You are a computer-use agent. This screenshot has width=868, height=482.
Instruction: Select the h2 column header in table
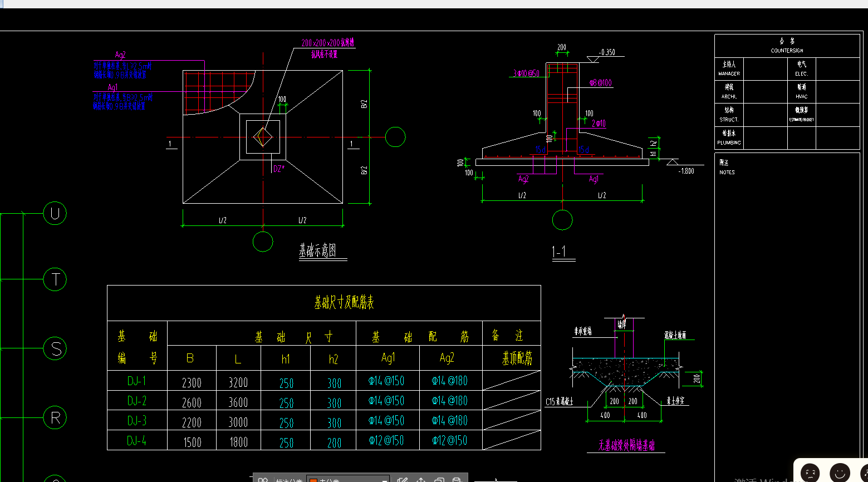point(333,359)
